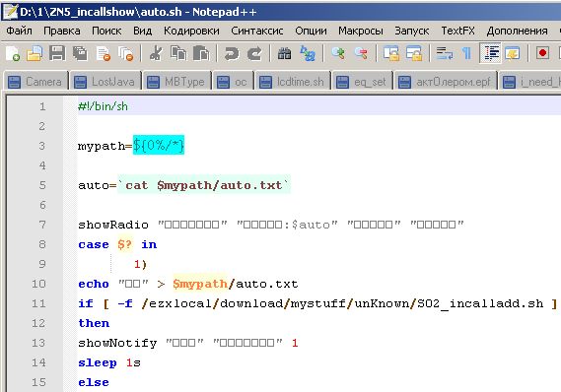Screen dimensions: 561x392
Task: Paste from clipboard icon
Action: (201, 53)
